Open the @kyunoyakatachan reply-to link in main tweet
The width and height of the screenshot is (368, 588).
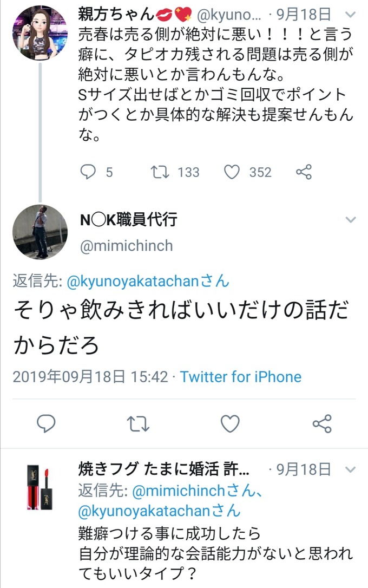(147, 281)
